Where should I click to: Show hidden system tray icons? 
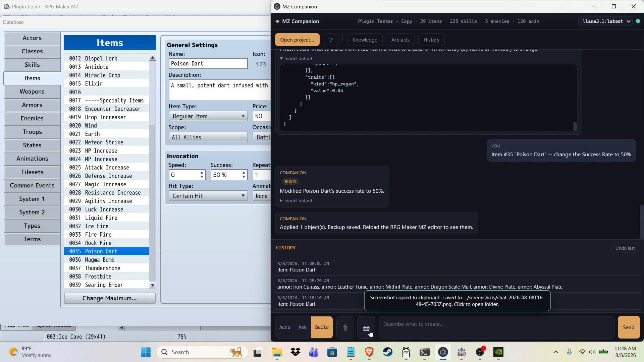coord(556,352)
